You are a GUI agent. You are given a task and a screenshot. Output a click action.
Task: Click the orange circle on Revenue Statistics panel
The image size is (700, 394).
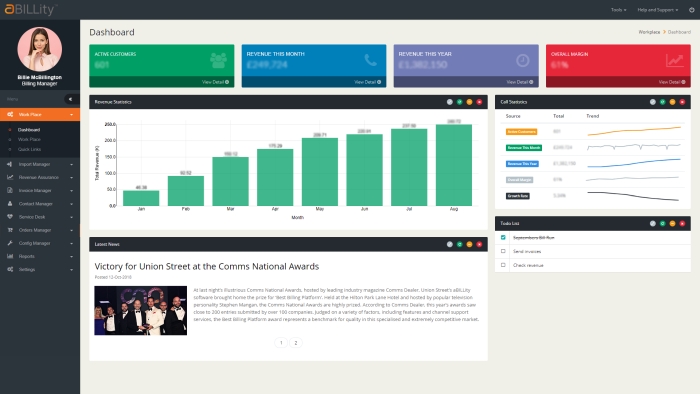[x=469, y=102]
